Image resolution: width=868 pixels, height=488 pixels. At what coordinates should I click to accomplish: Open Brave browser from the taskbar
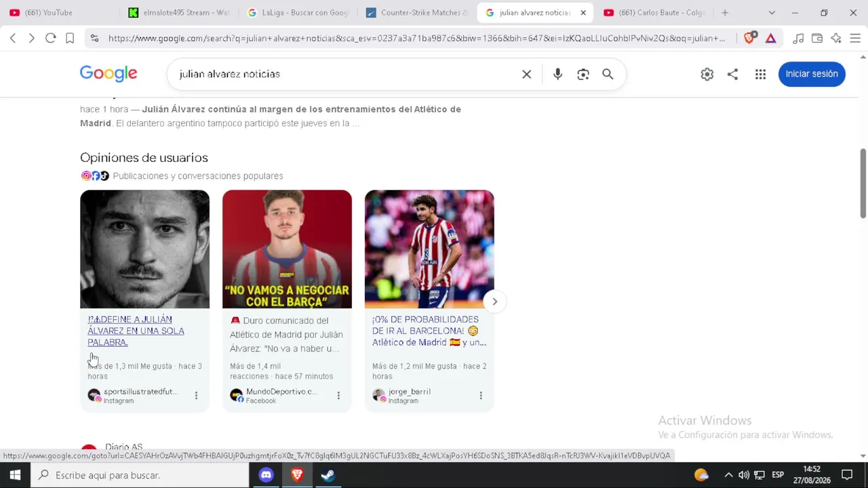(x=297, y=475)
